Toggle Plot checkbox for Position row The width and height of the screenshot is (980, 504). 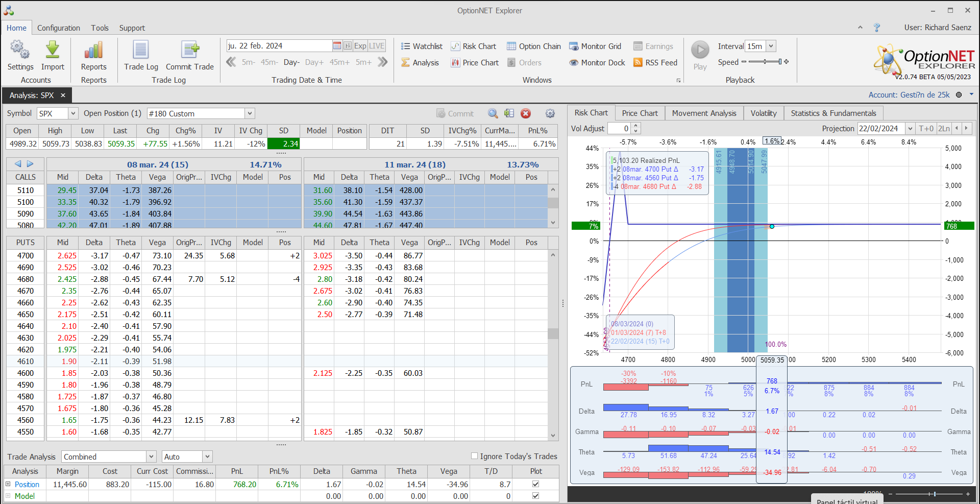[535, 484]
